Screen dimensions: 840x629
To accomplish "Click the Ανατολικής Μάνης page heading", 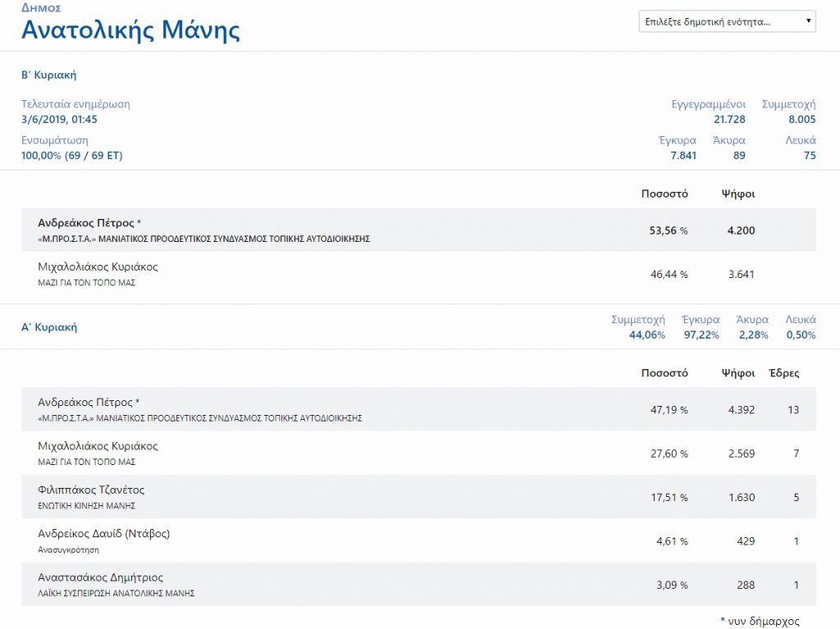I will point(130,30).
